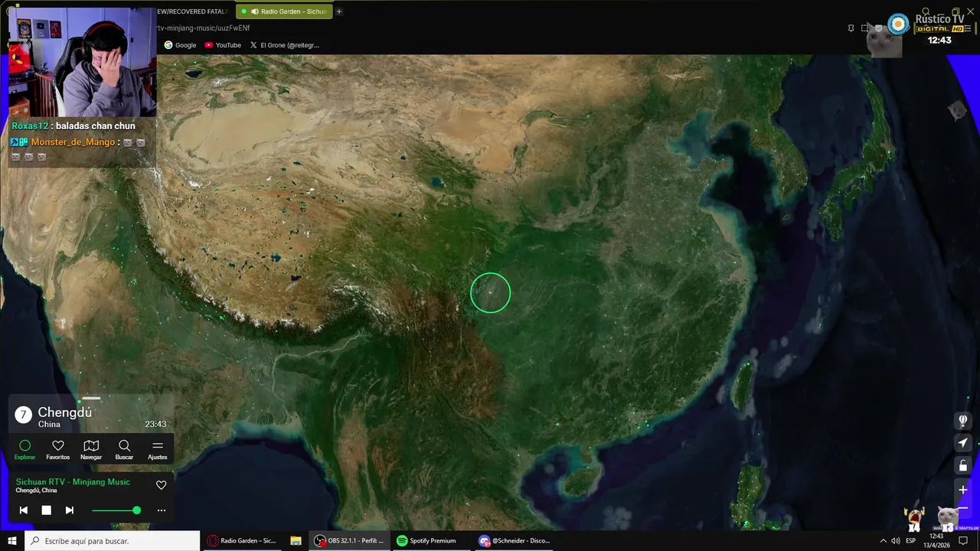Zoom in on the map with plus

(963, 489)
